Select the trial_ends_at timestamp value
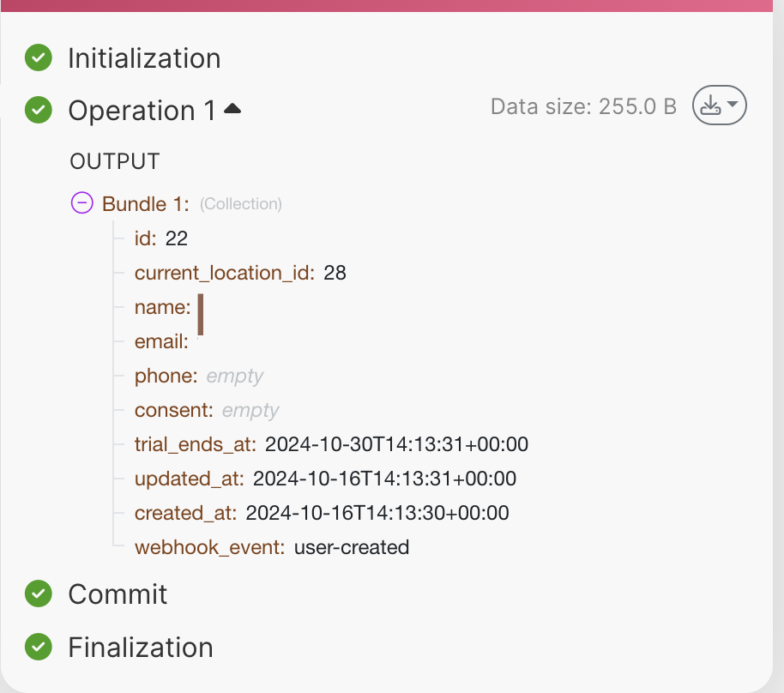The height and width of the screenshot is (693, 784). coord(396,444)
